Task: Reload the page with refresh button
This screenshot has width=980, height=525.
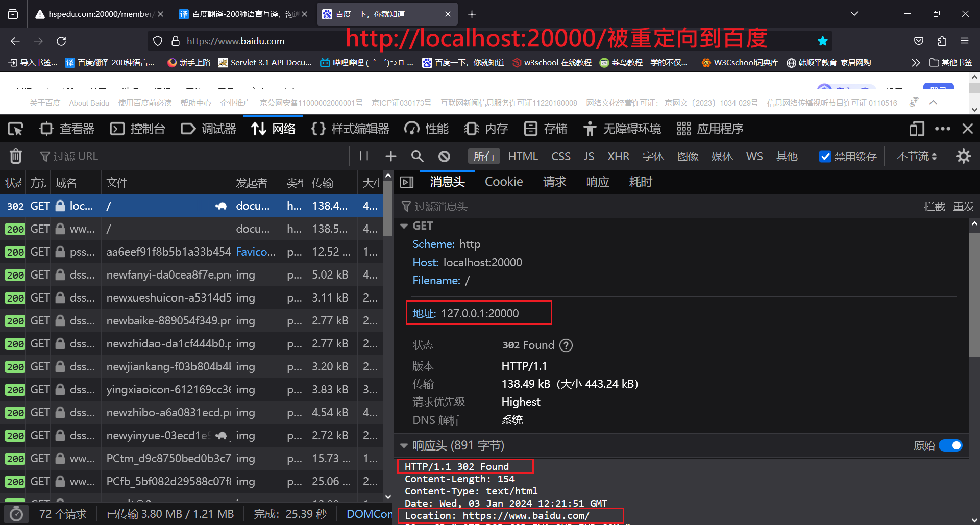Action: pyautogui.click(x=61, y=41)
